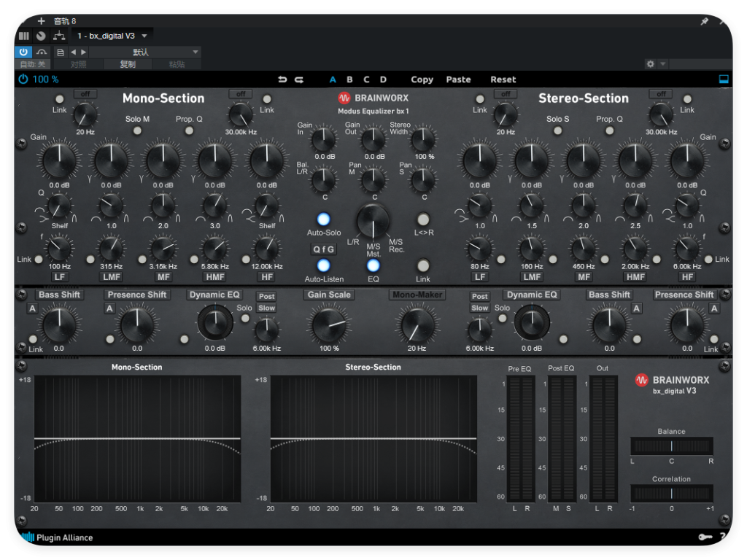Pin the plugin window with the pin icon
The image size is (747, 560).
click(x=704, y=21)
